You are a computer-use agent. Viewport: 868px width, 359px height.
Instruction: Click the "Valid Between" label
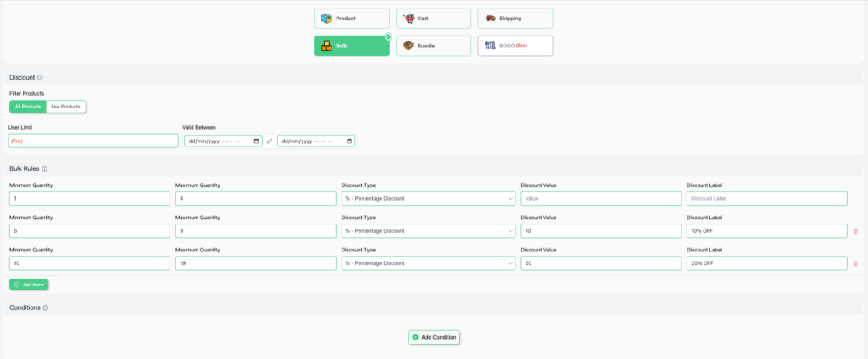point(199,127)
